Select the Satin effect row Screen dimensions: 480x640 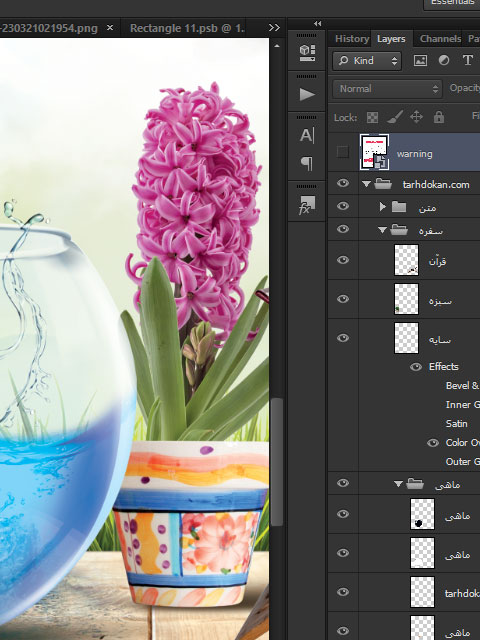456,424
